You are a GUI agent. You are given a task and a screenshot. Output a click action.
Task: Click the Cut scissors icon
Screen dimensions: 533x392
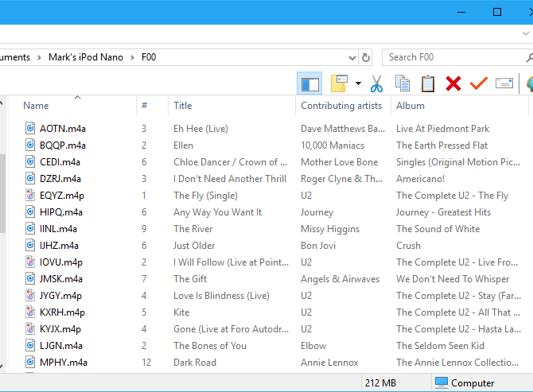pyautogui.click(x=376, y=83)
